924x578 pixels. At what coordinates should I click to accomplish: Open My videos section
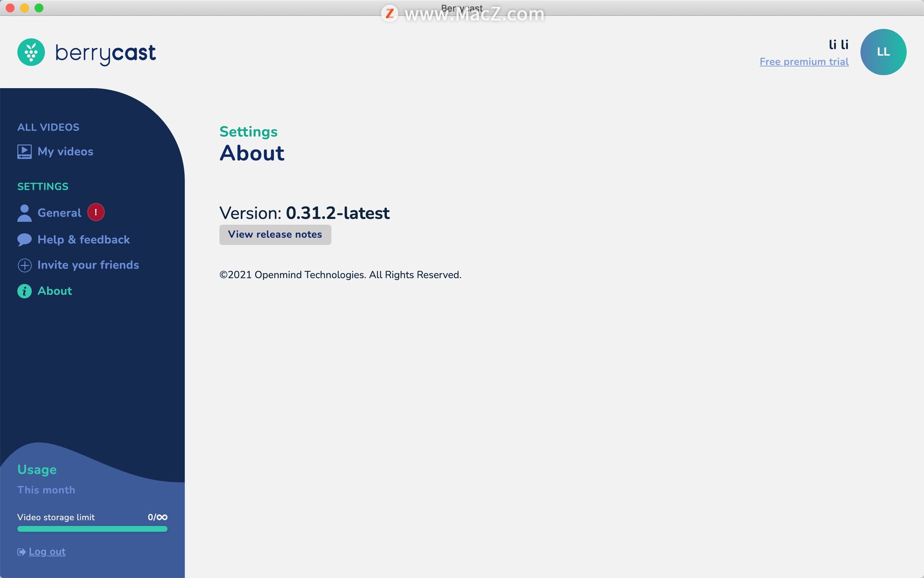[65, 152]
